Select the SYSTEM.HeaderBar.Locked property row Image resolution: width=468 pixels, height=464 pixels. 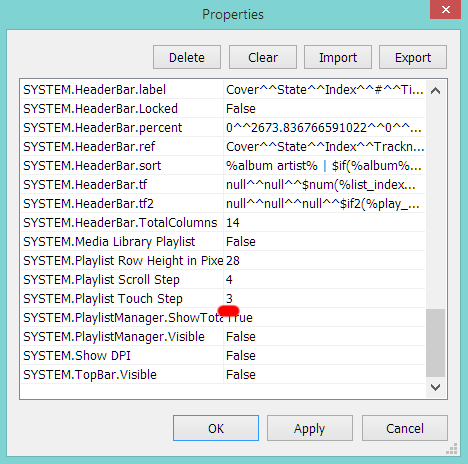click(x=223, y=108)
